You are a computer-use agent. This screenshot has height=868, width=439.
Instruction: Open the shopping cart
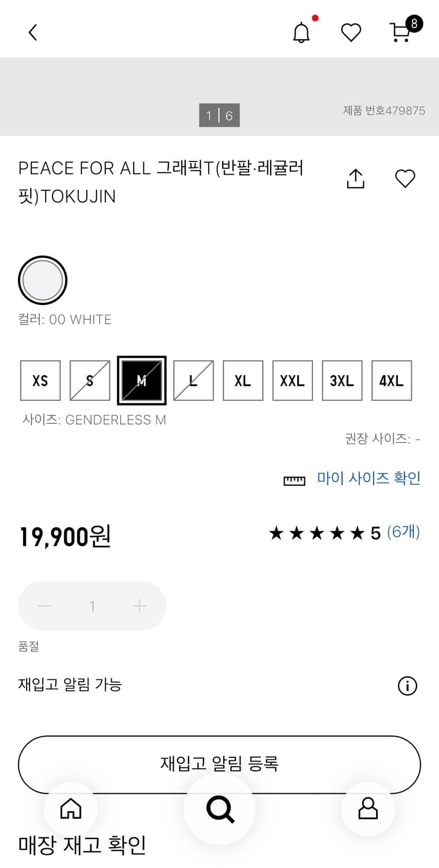(401, 32)
